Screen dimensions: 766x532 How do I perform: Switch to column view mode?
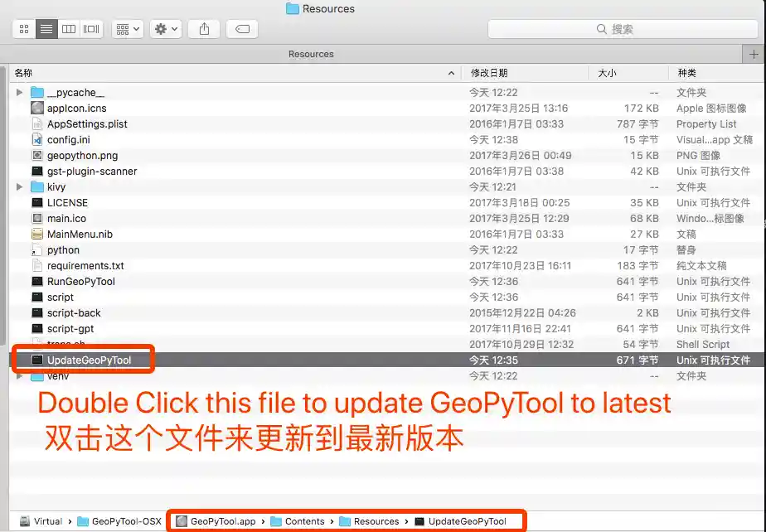coord(69,29)
